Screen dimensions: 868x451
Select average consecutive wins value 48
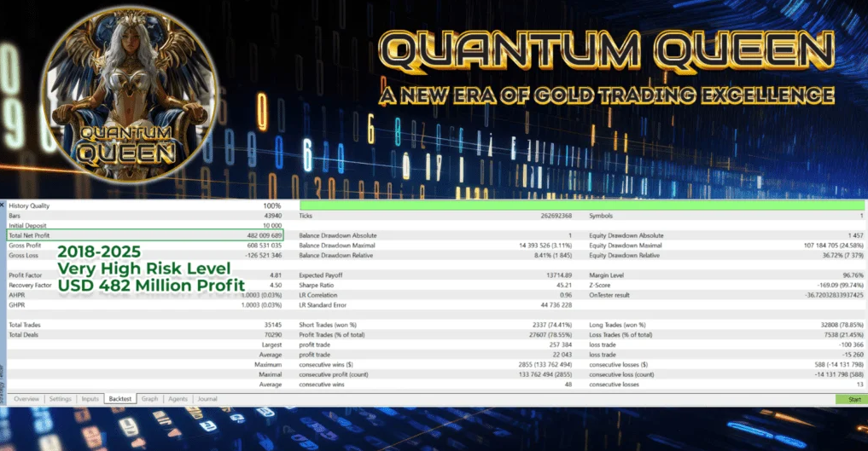coord(568,385)
